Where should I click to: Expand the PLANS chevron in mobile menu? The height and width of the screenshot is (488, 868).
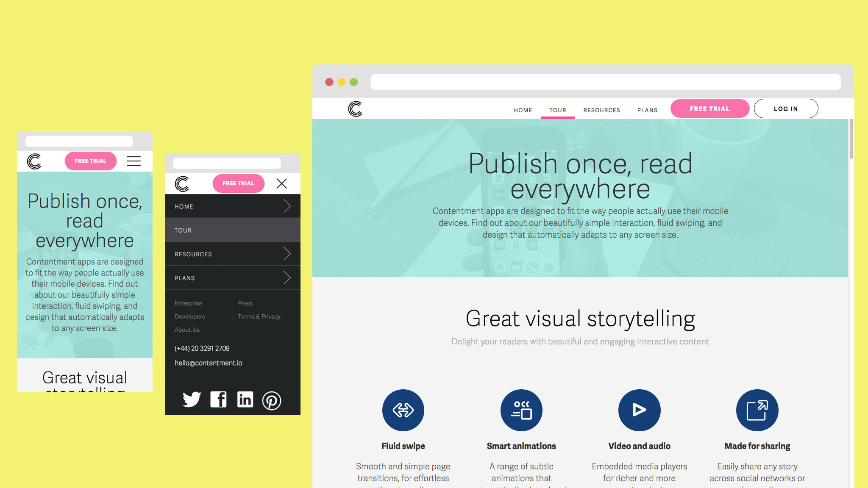(287, 278)
